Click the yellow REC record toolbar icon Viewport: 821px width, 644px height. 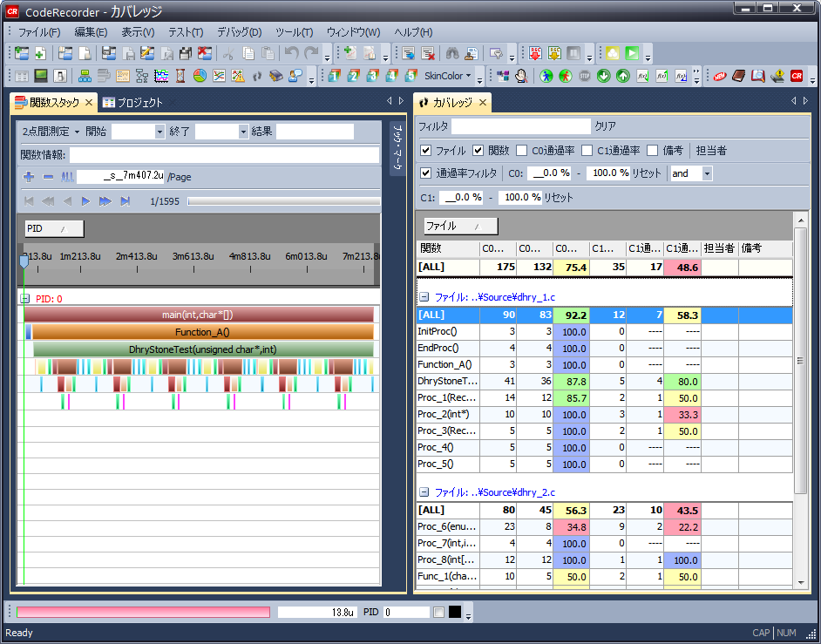554,53
